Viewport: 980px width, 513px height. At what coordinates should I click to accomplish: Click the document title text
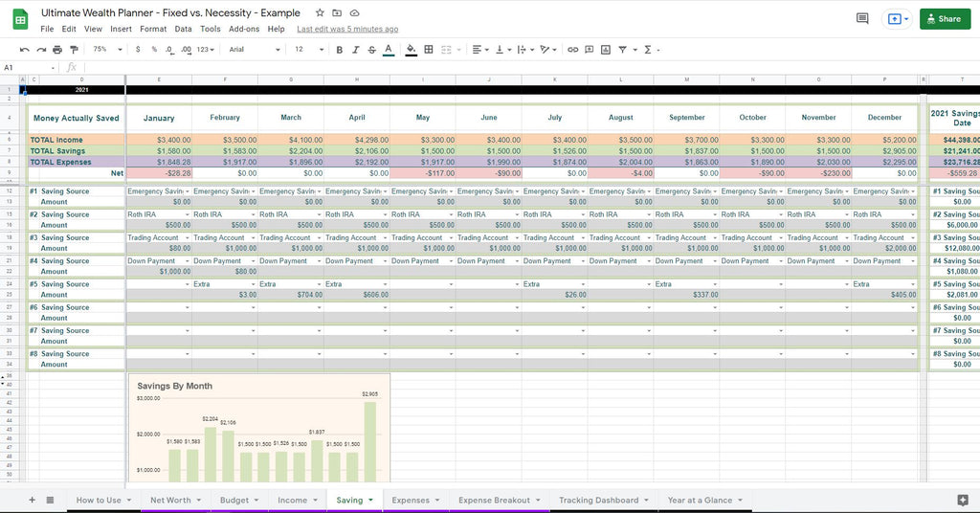pyautogui.click(x=170, y=12)
